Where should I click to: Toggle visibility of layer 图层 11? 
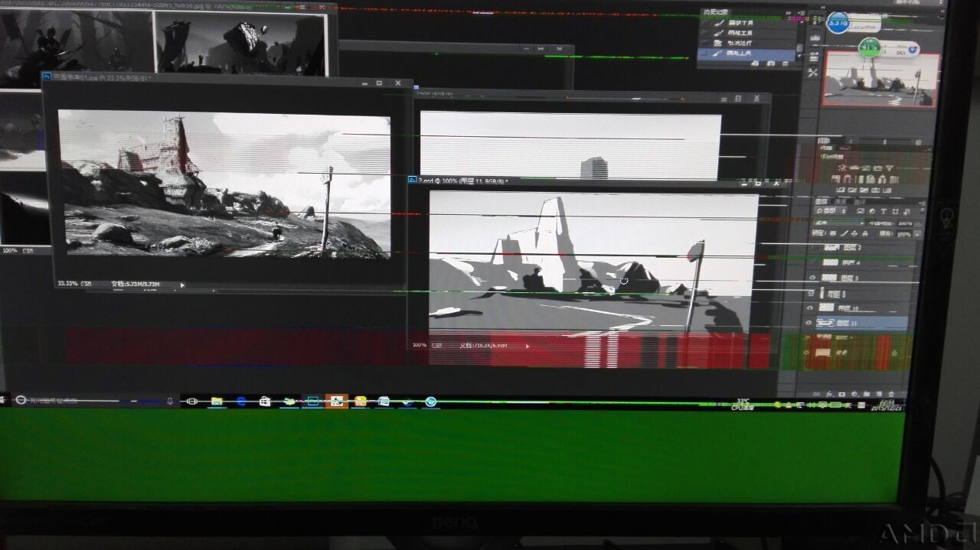[809, 323]
